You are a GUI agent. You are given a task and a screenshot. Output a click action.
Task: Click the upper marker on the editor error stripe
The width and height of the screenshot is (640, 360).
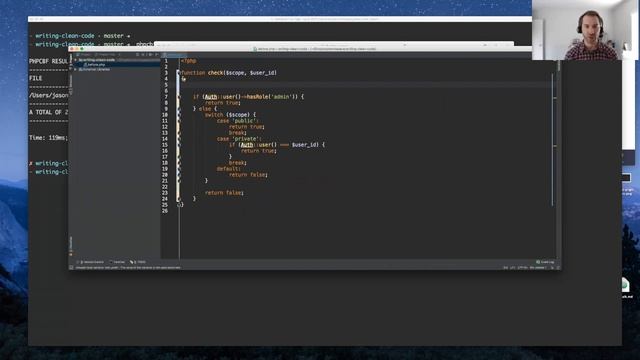point(555,98)
